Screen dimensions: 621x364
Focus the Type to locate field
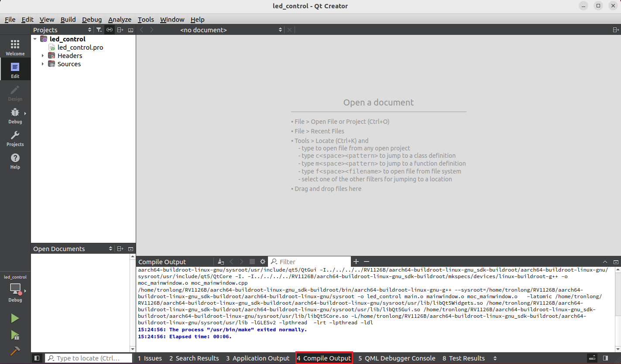click(x=89, y=358)
